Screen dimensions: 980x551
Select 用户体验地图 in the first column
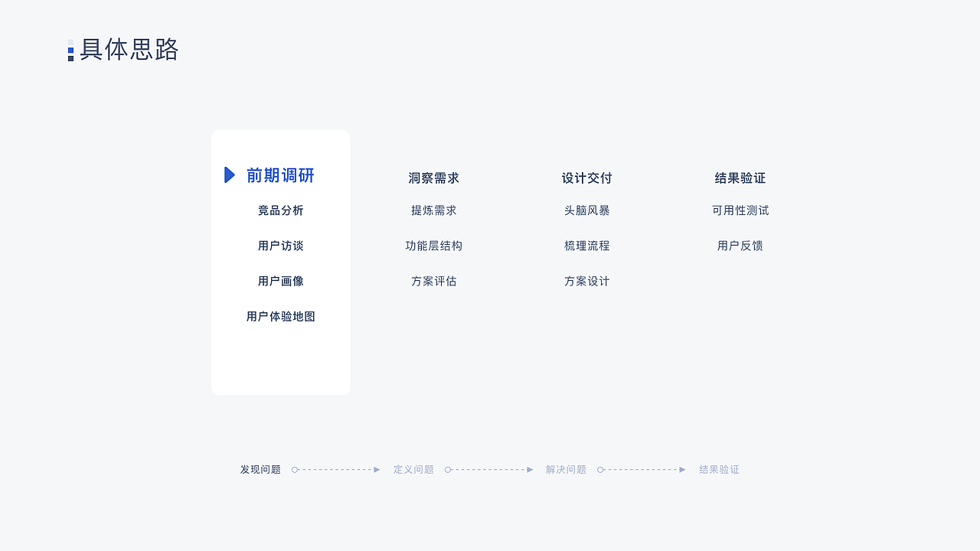[280, 316]
